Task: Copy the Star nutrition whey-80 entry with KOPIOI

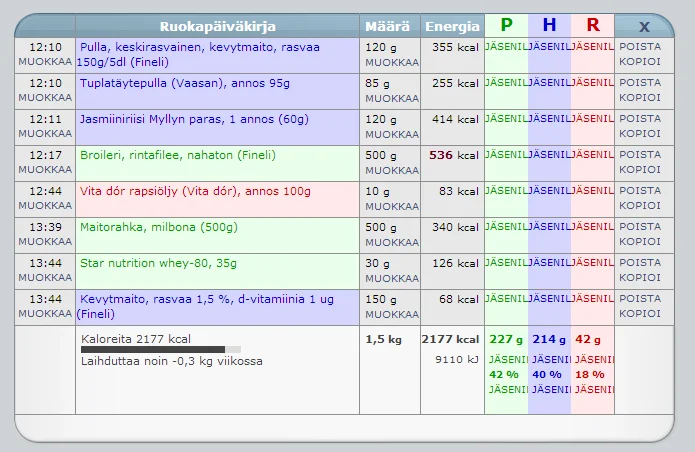Action: pos(640,277)
